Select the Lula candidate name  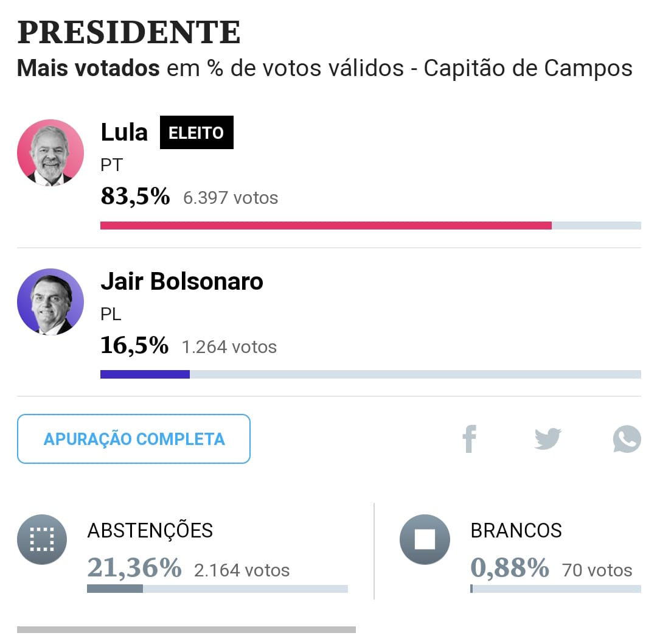click(x=124, y=132)
